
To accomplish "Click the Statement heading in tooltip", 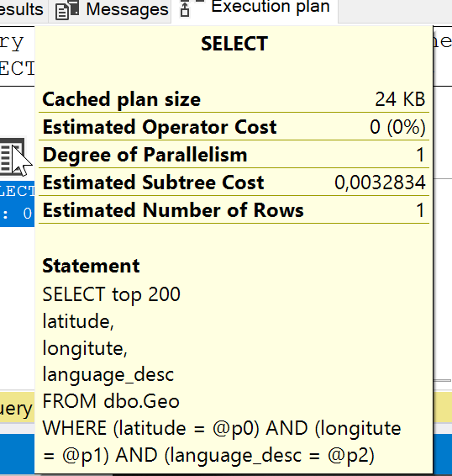I will click(x=91, y=266).
